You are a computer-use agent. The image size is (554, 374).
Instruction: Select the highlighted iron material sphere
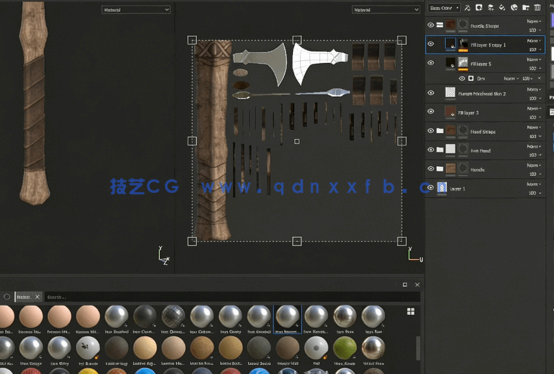tap(287, 319)
